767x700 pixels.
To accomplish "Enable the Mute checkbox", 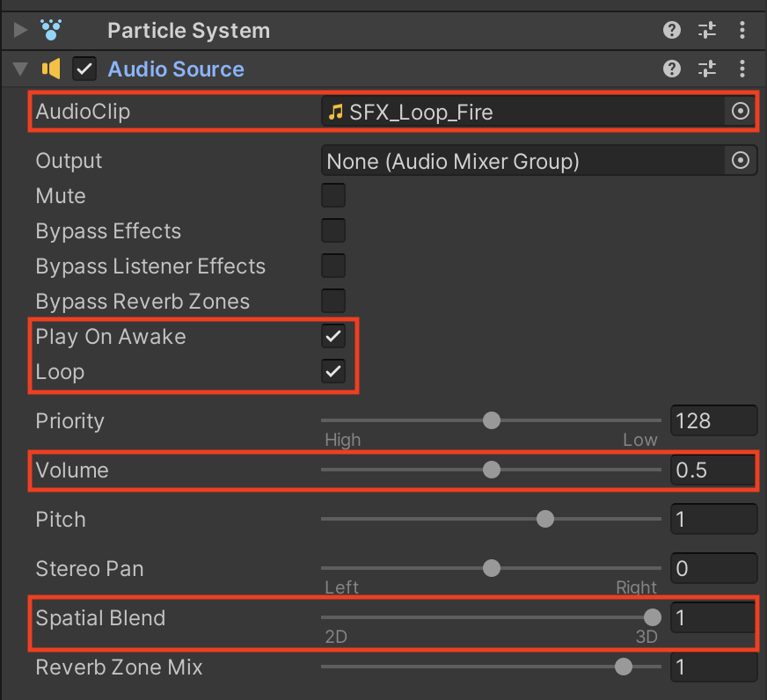I will (x=333, y=195).
